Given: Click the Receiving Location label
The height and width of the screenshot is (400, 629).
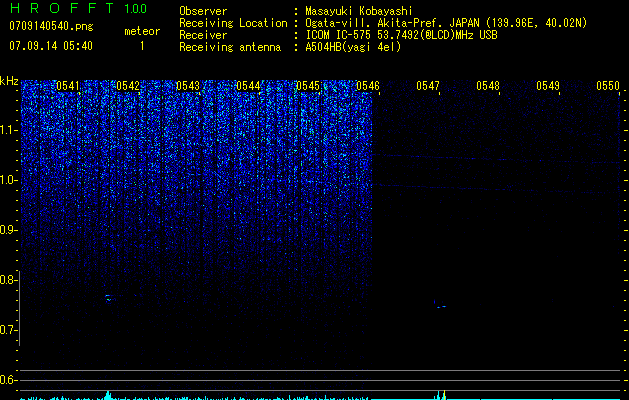Looking at the screenshot, I should click(x=233, y=23).
